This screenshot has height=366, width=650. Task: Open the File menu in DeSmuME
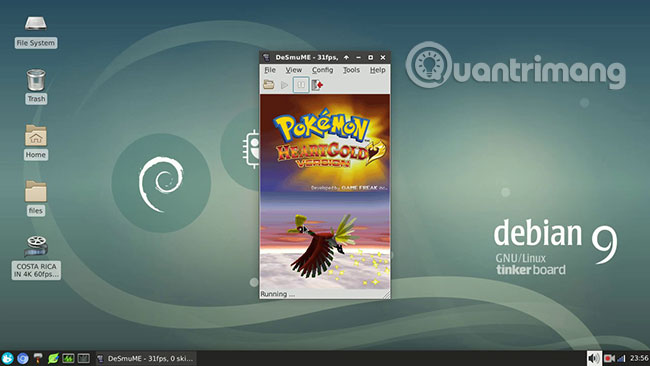[x=270, y=70]
